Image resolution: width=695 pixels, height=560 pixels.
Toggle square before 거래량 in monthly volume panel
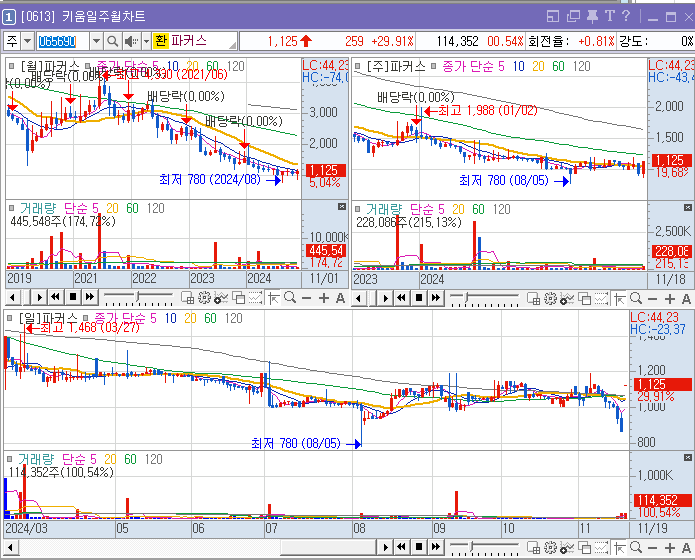tap(12, 208)
